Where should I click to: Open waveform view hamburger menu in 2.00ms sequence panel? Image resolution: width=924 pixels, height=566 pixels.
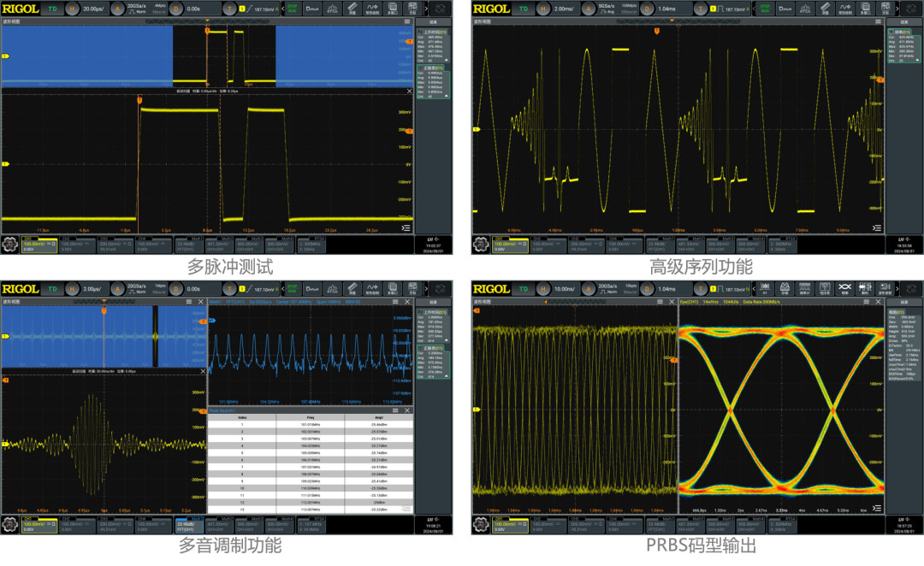tap(878, 21)
